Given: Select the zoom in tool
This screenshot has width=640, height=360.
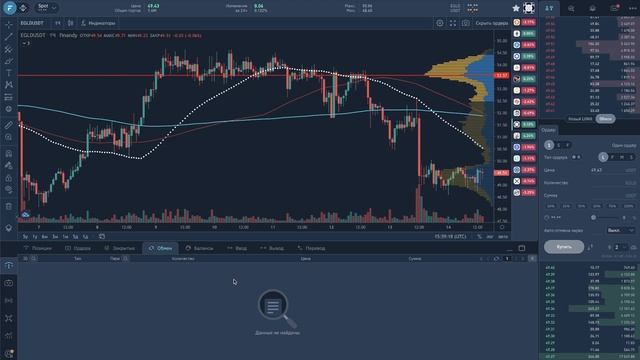Looking at the screenshot, I should pos(9,138).
